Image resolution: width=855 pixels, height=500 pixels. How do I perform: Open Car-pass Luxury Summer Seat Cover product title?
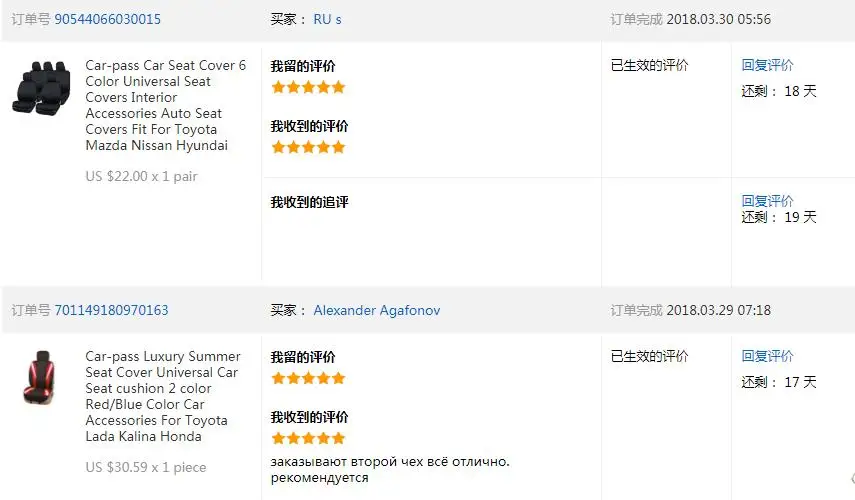click(162, 396)
